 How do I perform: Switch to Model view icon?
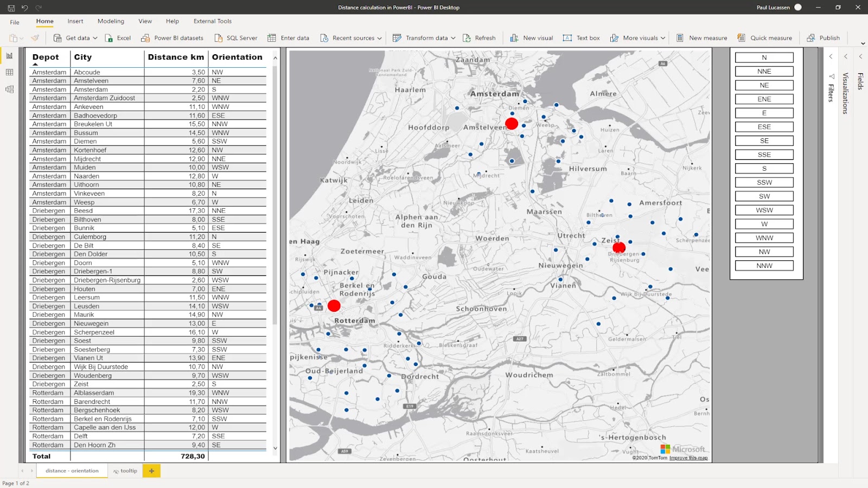[x=9, y=89]
